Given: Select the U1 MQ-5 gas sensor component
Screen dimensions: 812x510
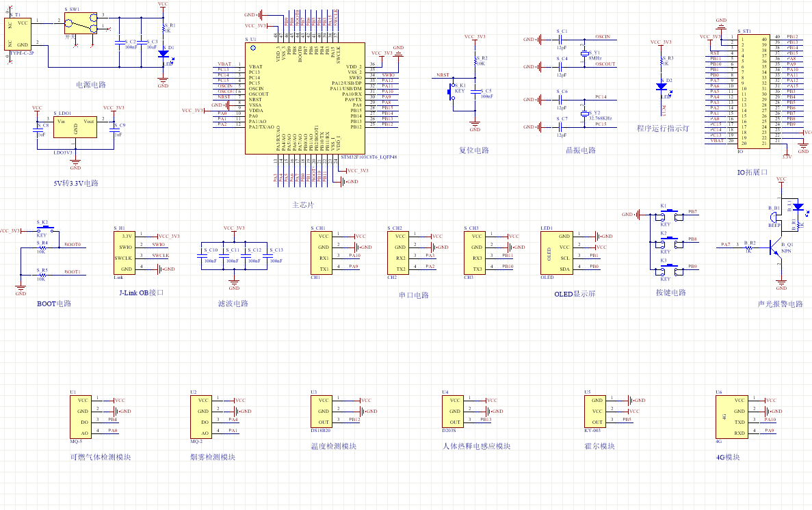Looking at the screenshot, I should click(x=81, y=417).
